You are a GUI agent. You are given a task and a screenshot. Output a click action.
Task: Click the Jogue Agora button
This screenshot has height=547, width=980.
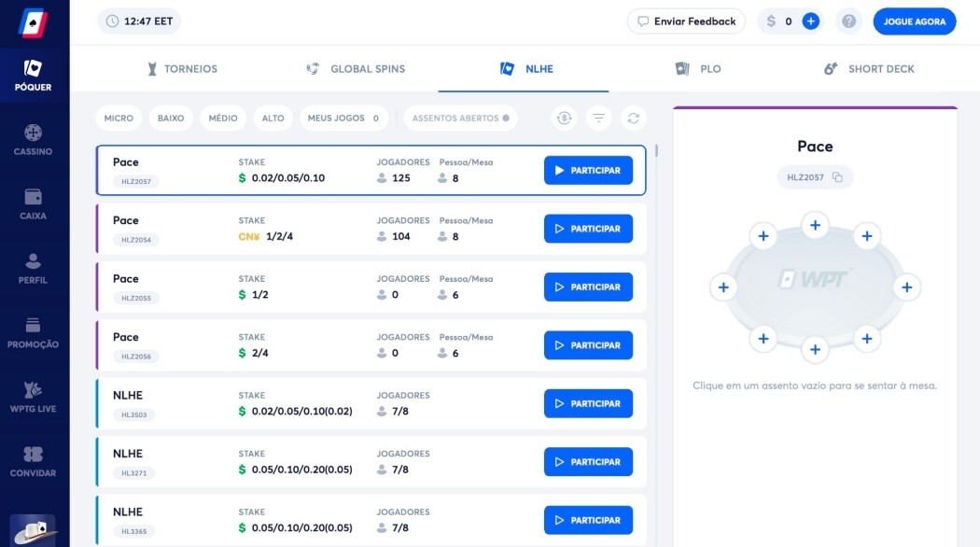coord(914,21)
